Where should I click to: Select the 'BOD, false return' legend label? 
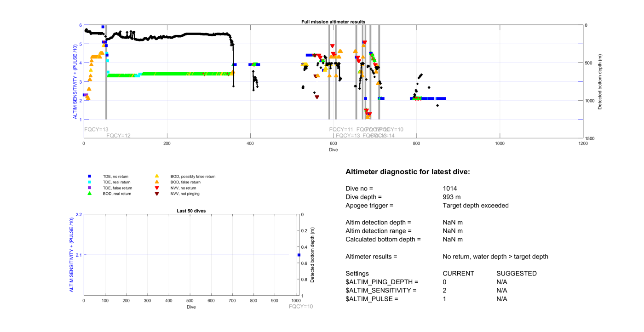pos(185,182)
